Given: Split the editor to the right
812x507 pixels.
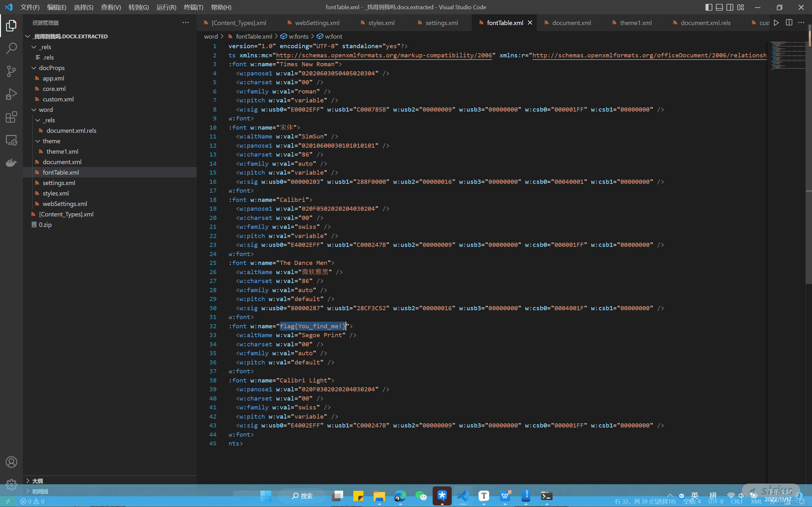Looking at the screenshot, I should point(789,22).
